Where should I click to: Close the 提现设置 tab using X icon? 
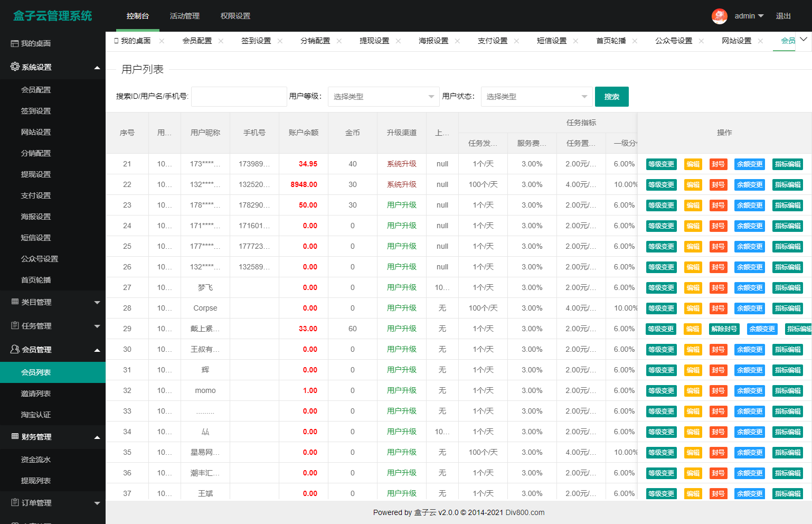(398, 41)
